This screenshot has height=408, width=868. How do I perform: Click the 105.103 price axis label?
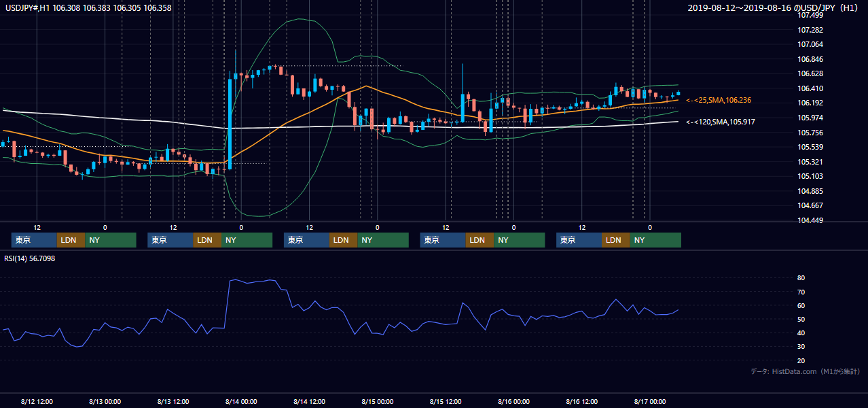coord(810,176)
